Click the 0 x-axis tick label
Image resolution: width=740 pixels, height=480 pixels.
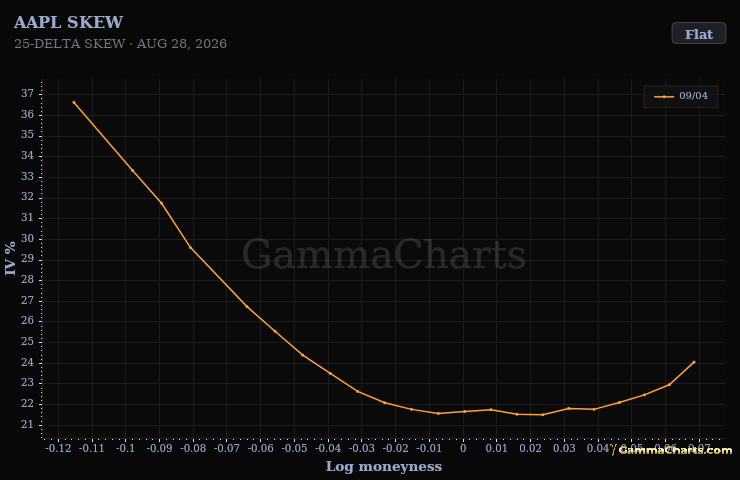[463, 448]
